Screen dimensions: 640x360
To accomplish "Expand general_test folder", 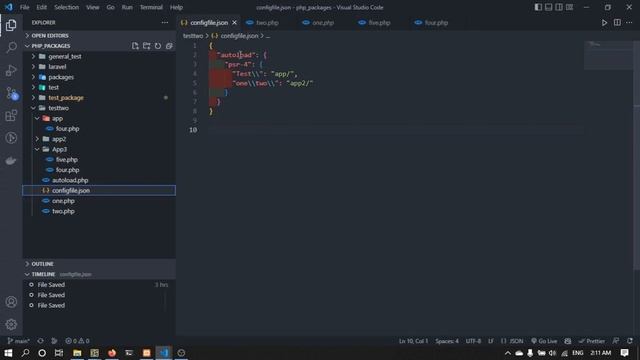I will pos(99,56).
